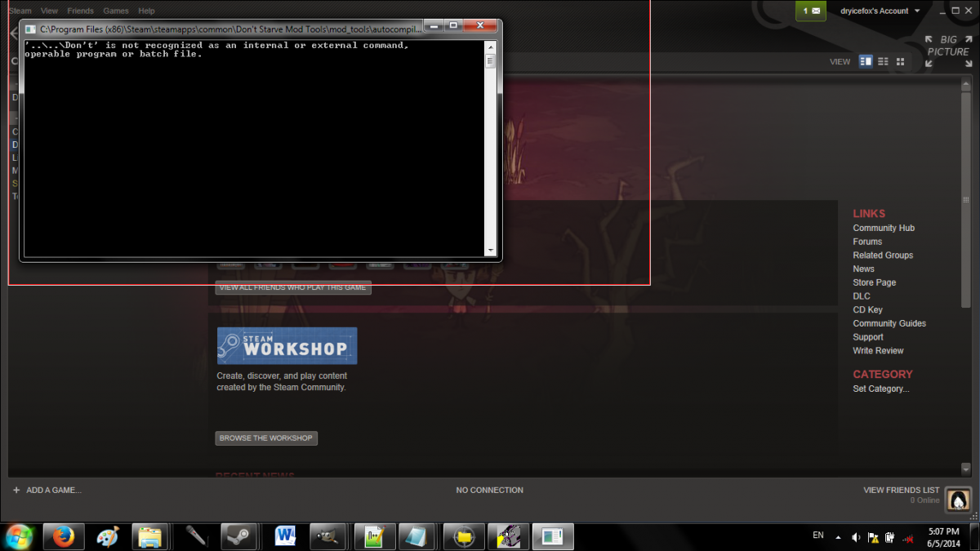Open Microsoft Word from the taskbar
This screenshot has width=980, height=551.
pyautogui.click(x=286, y=536)
